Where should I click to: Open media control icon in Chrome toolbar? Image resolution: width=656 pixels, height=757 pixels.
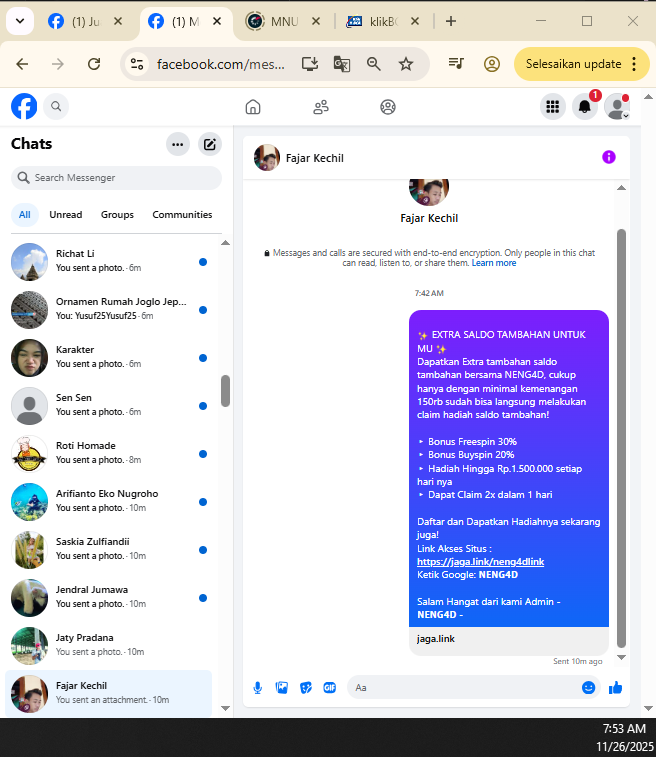tap(456, 63)
